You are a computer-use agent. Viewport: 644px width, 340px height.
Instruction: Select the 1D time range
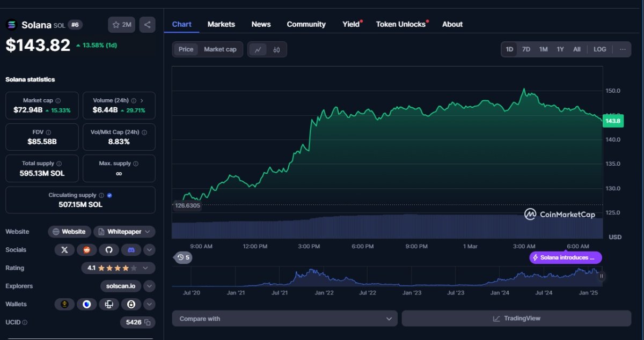509,49
